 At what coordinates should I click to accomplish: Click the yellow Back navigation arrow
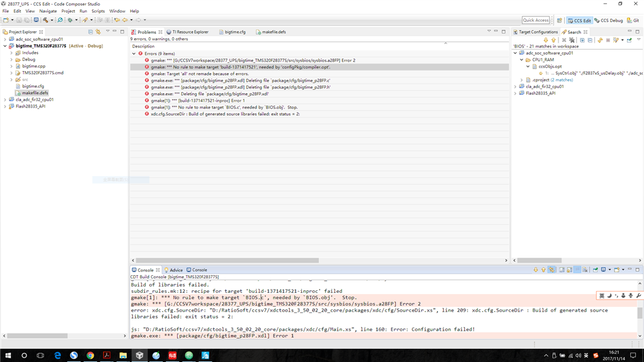pos(125,19)
